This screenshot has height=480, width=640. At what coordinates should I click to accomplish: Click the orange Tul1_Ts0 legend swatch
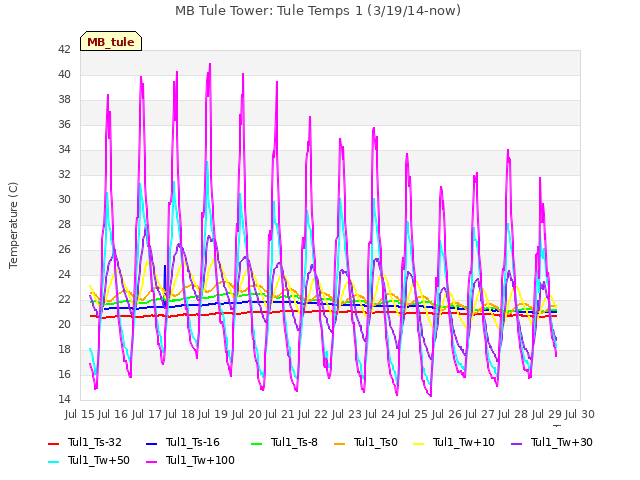point(340,444)
